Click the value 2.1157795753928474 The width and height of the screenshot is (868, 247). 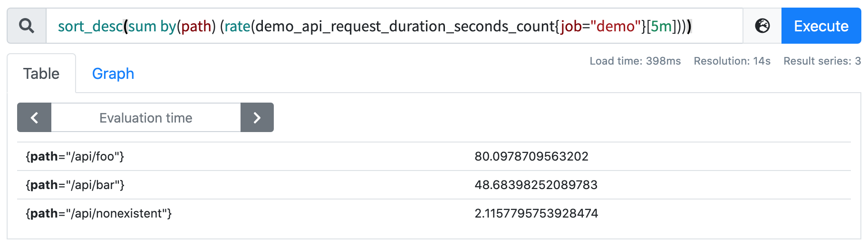536,213
